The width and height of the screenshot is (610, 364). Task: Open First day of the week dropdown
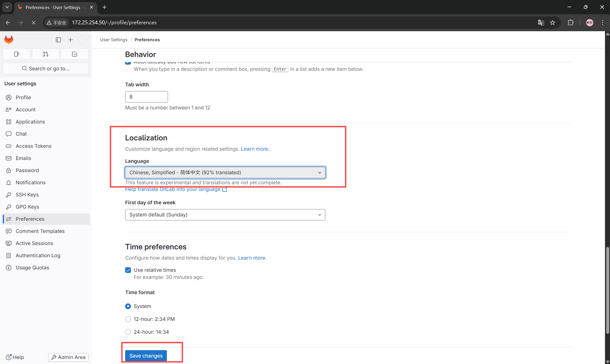225,215
